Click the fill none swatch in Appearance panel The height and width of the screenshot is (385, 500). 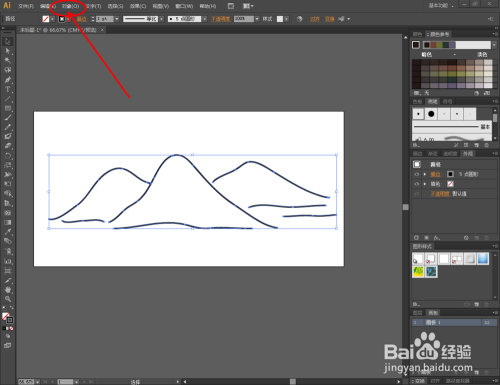[450, 184]
